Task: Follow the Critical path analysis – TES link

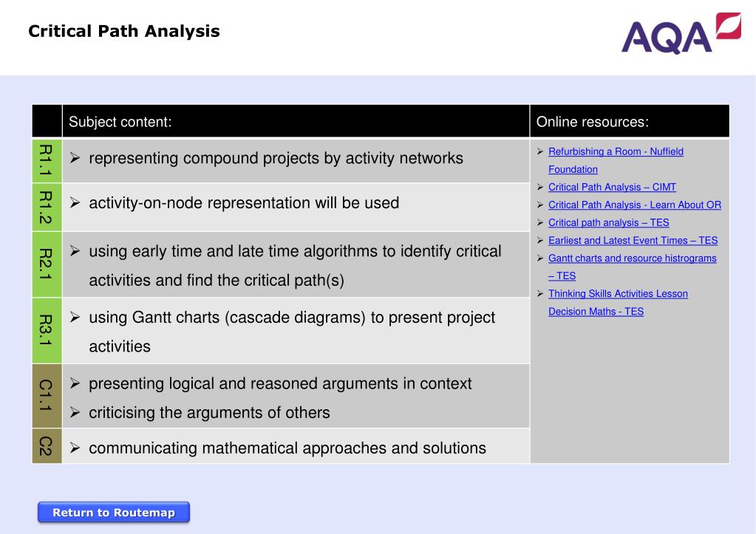Action: click(x=608, y=223)
